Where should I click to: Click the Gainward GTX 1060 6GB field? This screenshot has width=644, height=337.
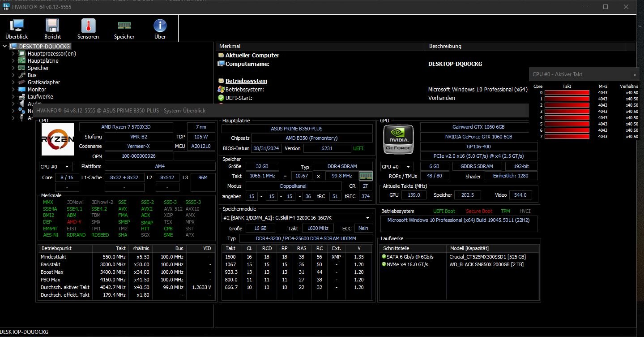coord(478,127)
